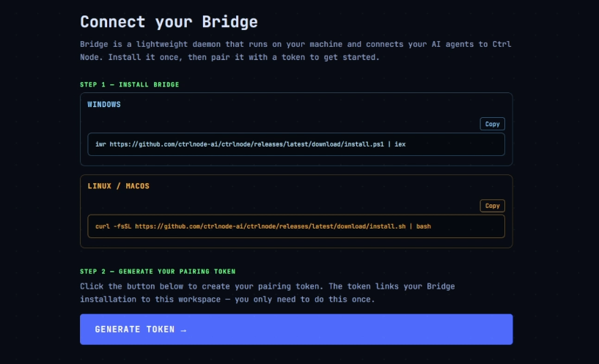Click the paragraph starting "Click the button below"

268,293
